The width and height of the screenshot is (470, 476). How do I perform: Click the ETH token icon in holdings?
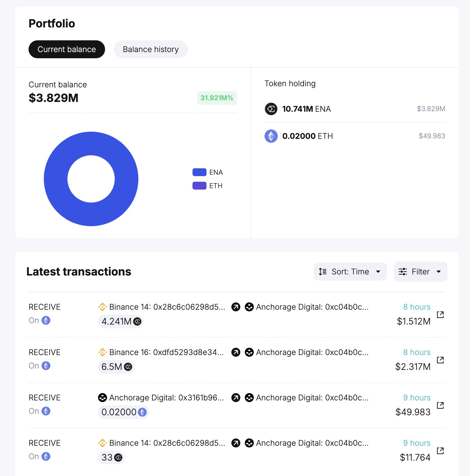click(271, 136)
